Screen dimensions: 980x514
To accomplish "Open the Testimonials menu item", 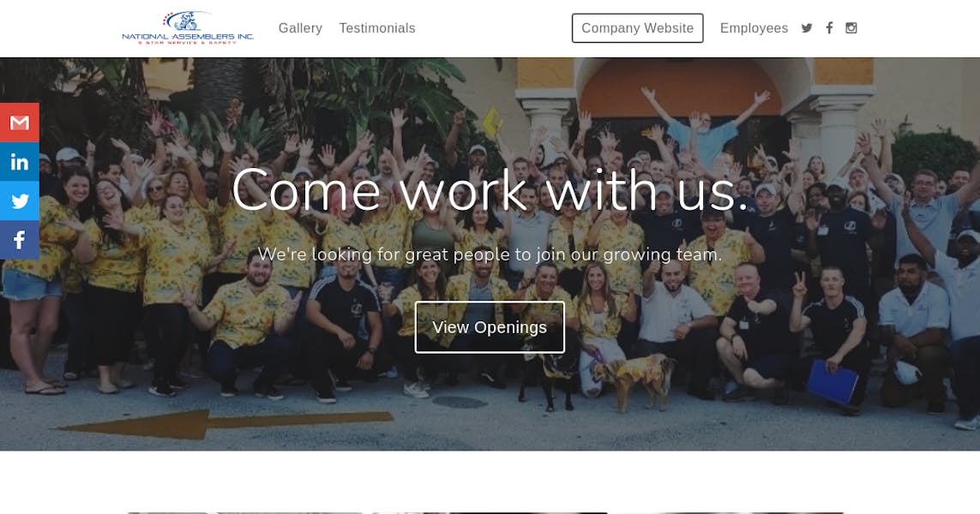I will [377, 28].
